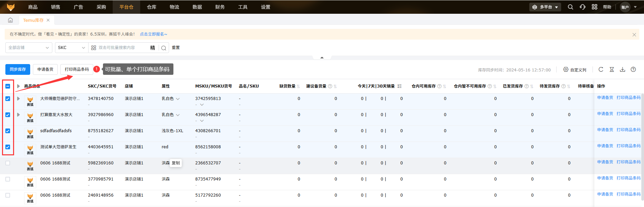The width and height of the screenshot is (644, 207).
Task: Click the download export icon
Action: click(x=623, y=69)
